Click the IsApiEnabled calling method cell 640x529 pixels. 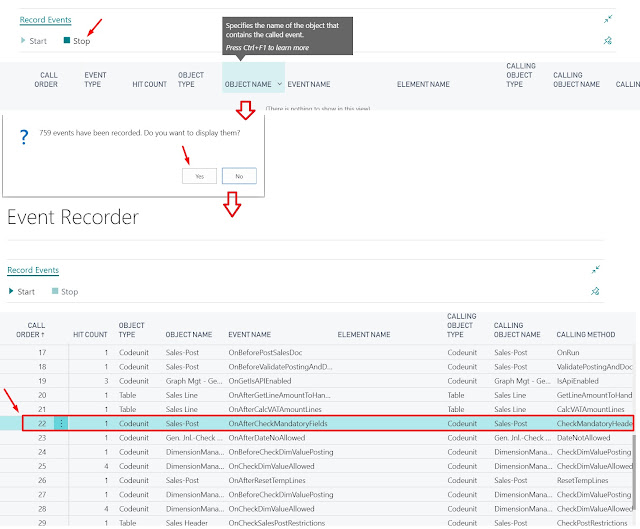(578, 381)
